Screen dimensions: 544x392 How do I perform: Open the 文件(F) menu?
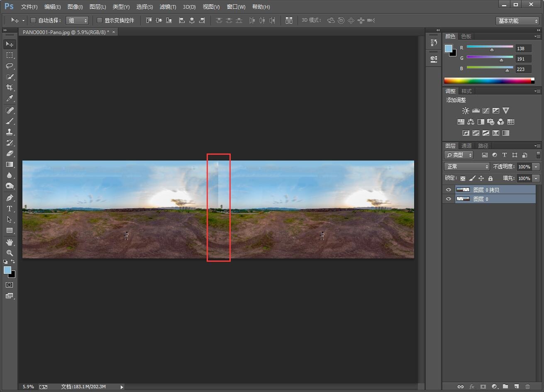coord(29,7)
